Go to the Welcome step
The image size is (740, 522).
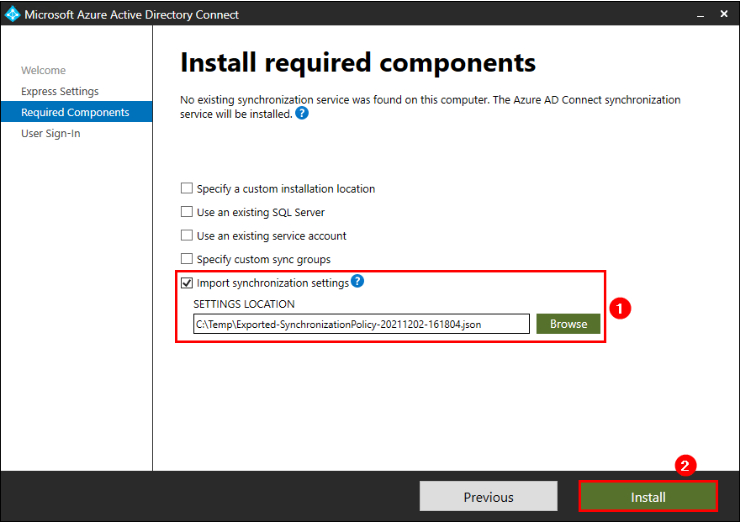[x=43, y=70]
